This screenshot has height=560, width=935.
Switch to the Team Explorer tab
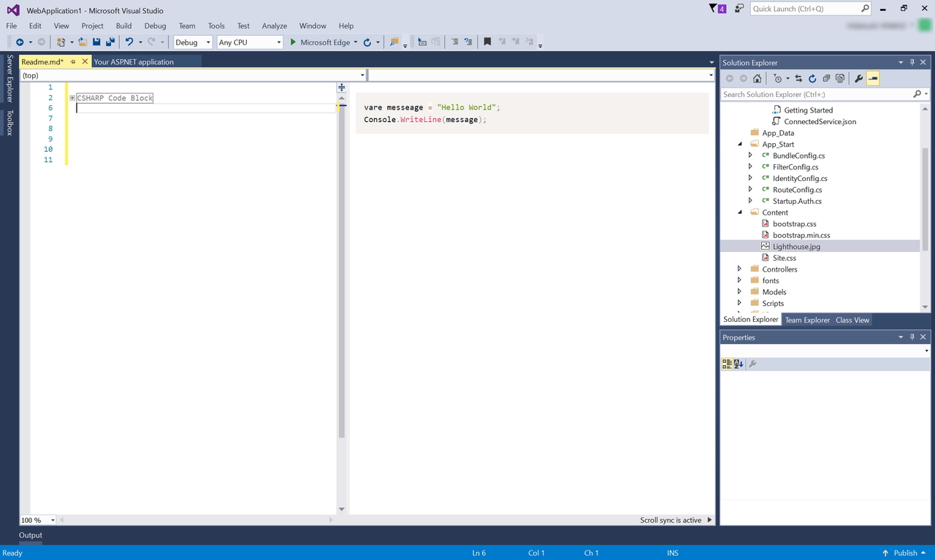pyautogui.click(x=807, y=320)
